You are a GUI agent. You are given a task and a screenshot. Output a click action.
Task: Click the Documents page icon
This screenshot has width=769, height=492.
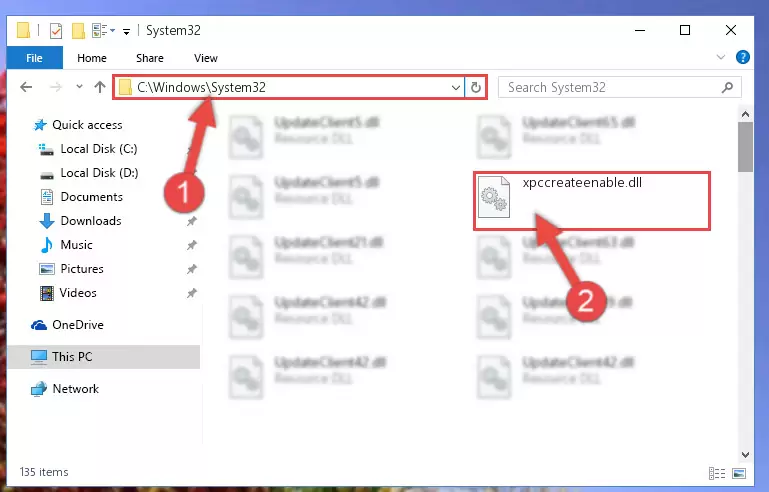[x=47, y=197]
